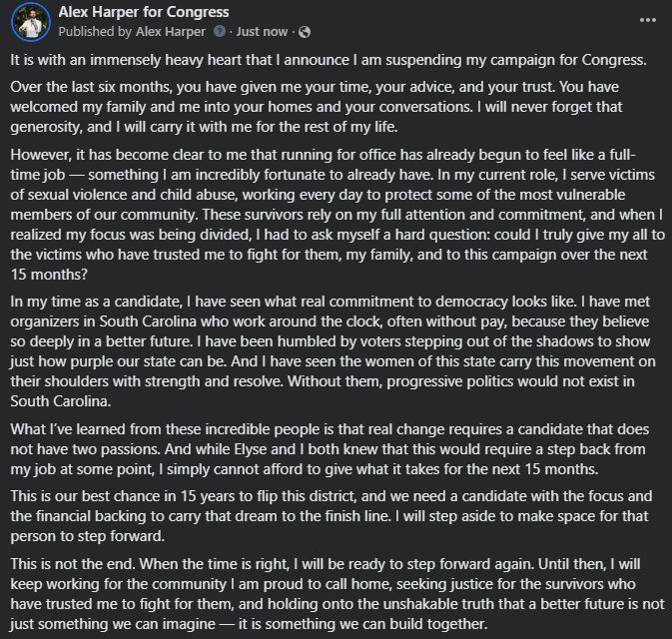Click the final line about building together

click(x=249, y=624)
